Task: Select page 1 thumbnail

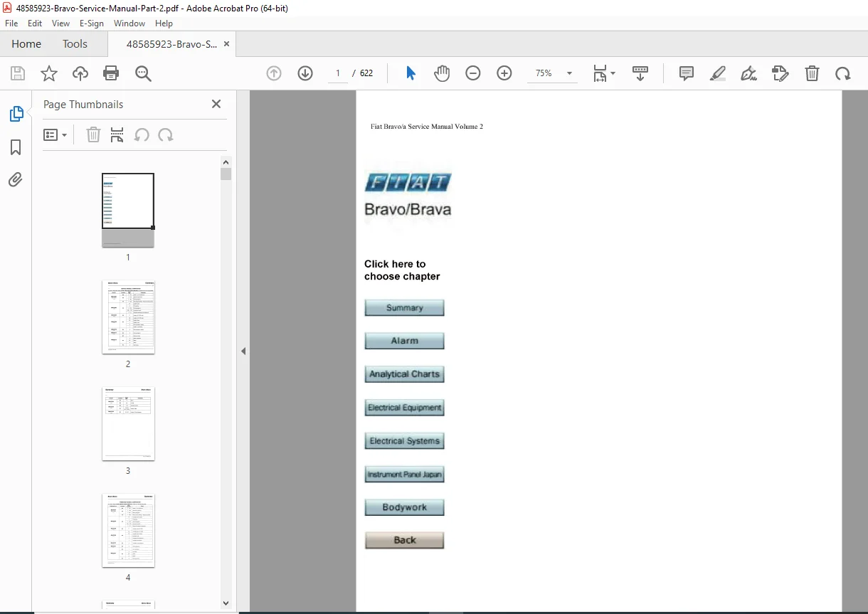Action: 128,210
